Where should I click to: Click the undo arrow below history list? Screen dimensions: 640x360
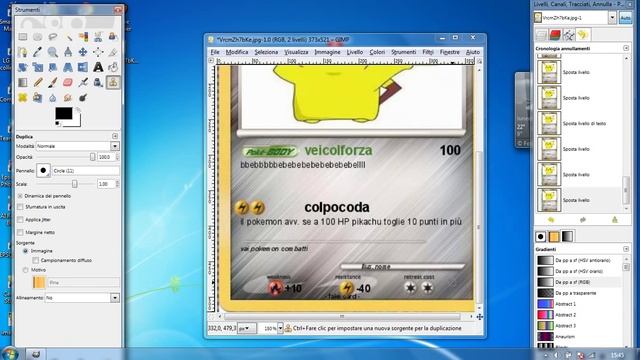click(x=551, y=220)
